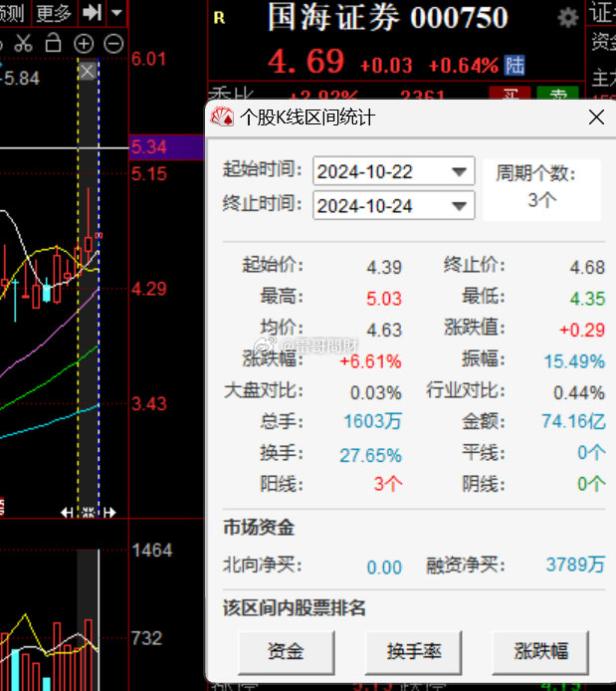
Task: Click the 阳线 count 3个
Action: tap(388, 484)
